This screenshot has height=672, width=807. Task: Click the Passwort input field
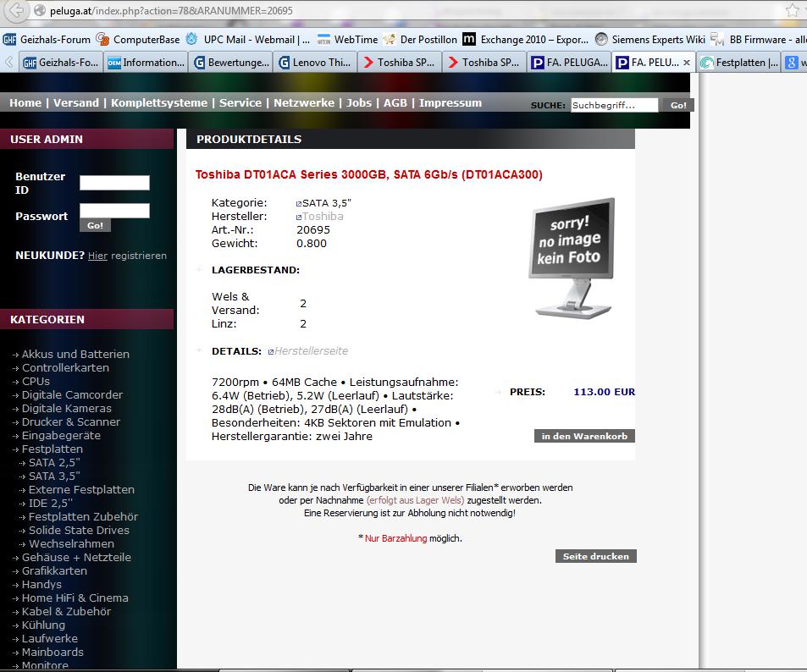click(115, 211)
